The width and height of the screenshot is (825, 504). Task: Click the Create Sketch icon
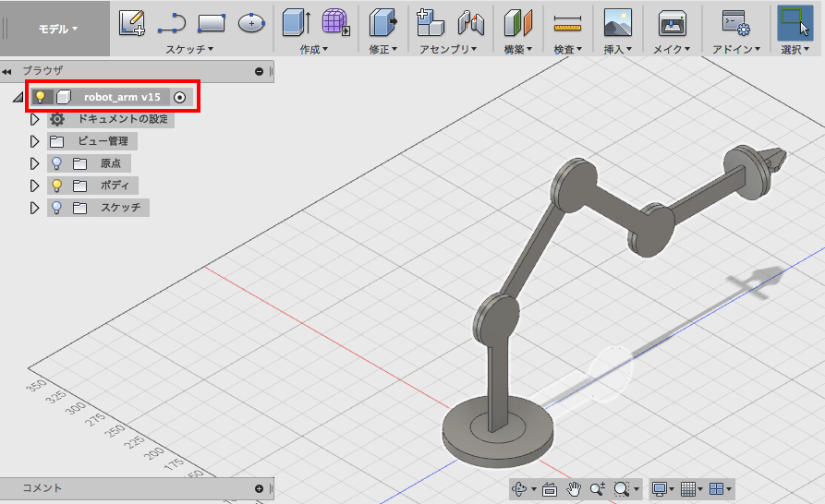[x=131, y=22]
